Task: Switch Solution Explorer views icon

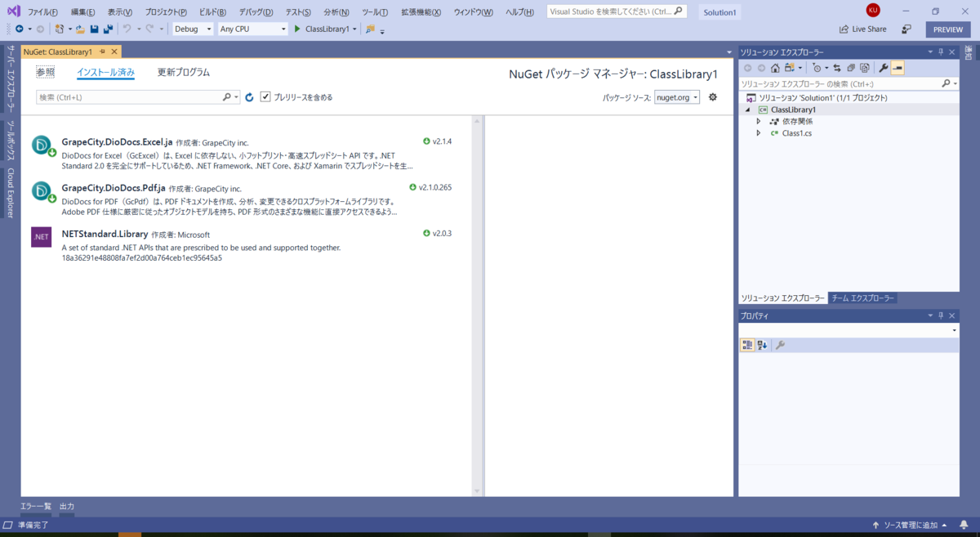Action: tap(791, 68)
